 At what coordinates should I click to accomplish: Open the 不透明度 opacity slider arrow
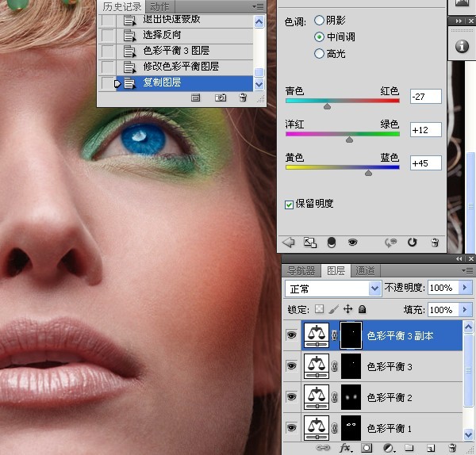point(465,287)
